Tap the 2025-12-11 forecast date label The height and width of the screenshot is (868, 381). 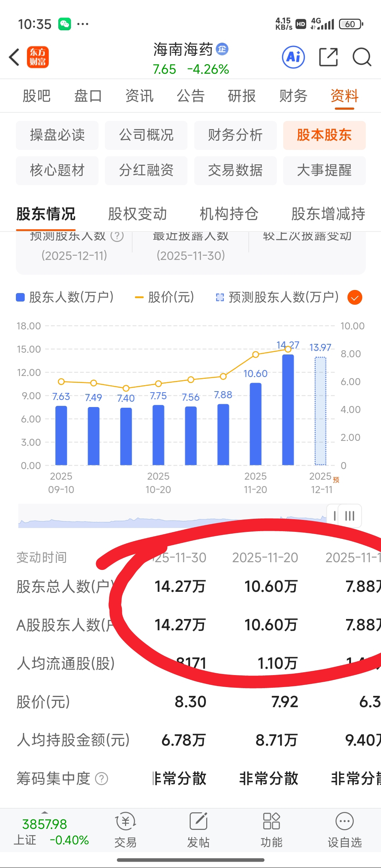(74, 255)
